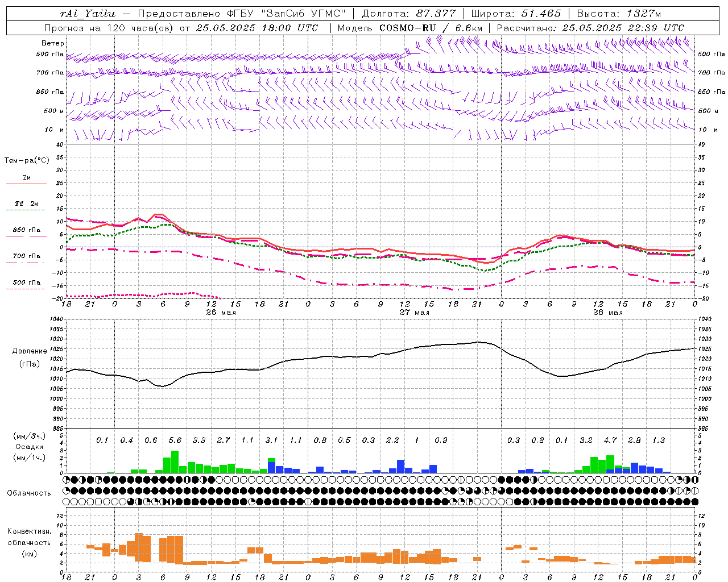This screenshot has width=728, height=582.
Task: Click the 0.6 precipitation total
Action: pyautogui.click(x=151, y=440)
